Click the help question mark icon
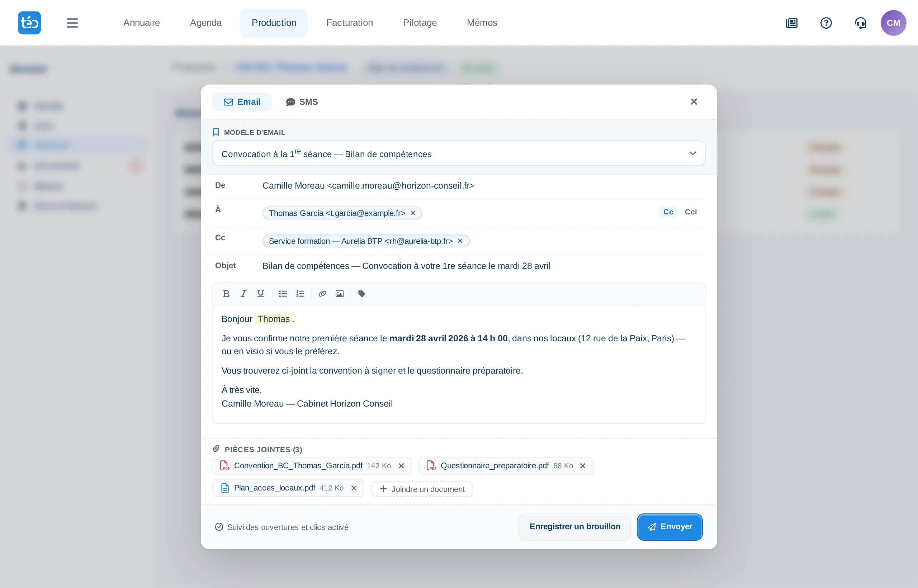Screen dimensions: 918x588 (826, 23)
